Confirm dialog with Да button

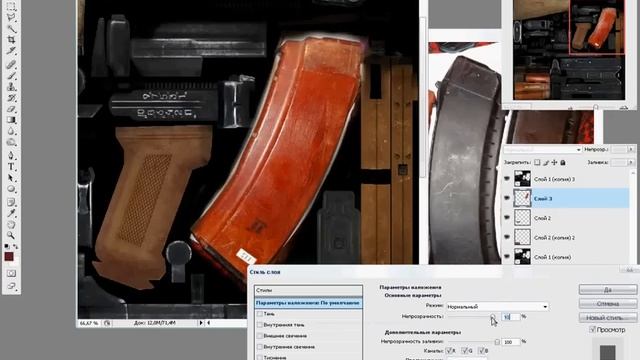pos(608,289)
